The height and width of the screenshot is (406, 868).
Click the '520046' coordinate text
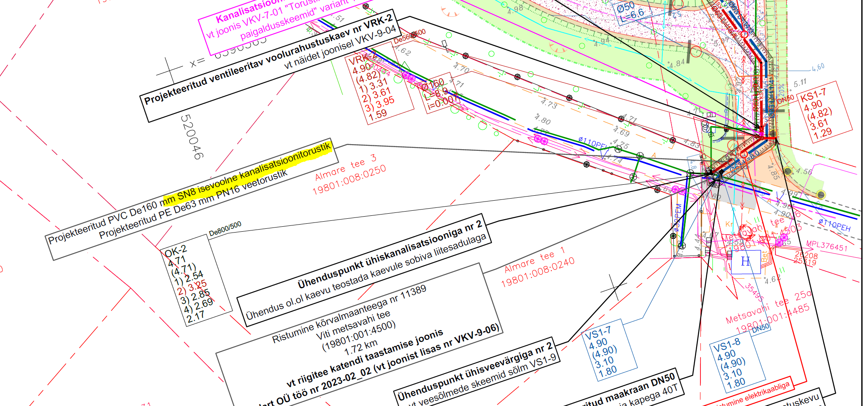pyautogui.click(x=192, y=137)
